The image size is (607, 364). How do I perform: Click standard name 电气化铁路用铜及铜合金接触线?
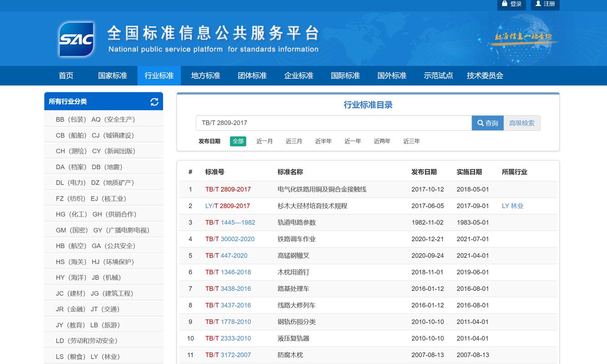click(322, 189)
